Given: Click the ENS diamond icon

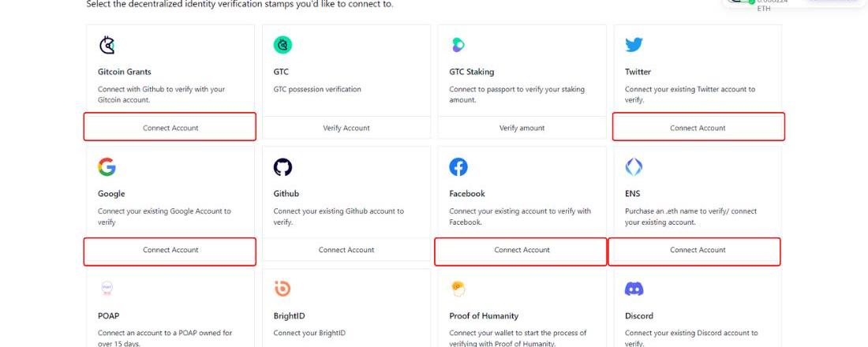Looking at the screenshot, I should point(634,166).
